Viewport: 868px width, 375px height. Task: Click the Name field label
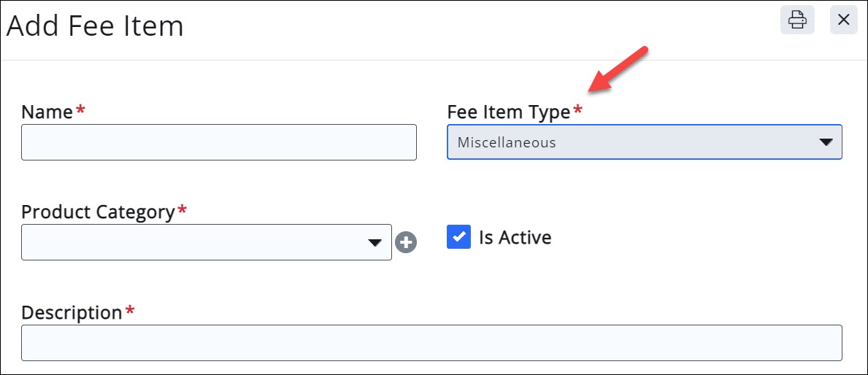(47, 112)
